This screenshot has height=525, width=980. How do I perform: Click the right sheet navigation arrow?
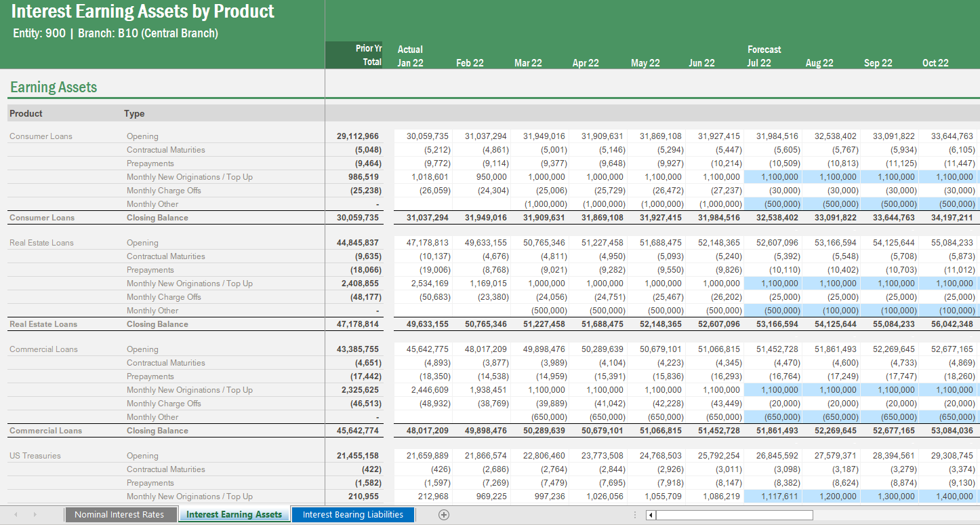click(x=35, y=514)
